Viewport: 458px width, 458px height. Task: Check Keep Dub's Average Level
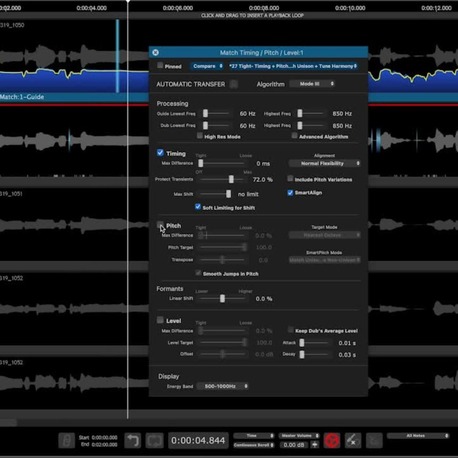290,330
